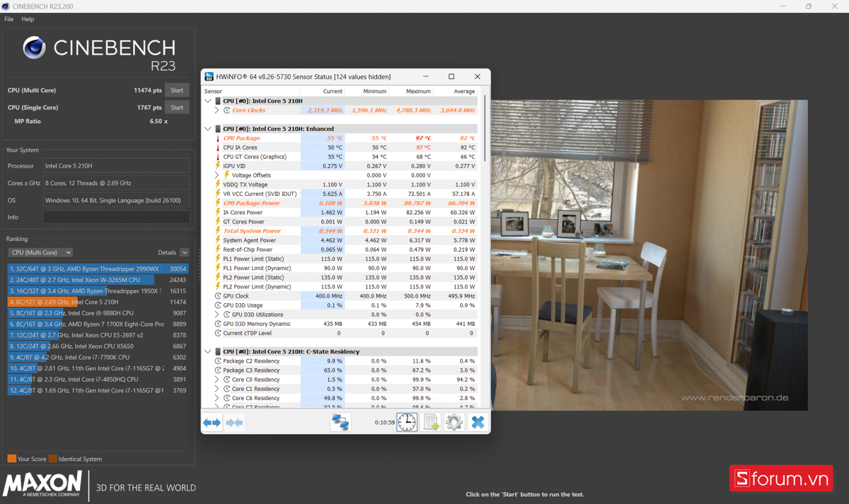This screenshot has width=849, height=504.
Task: Expand the GPU D3D Utilizations row
Action: click(217, 315)
